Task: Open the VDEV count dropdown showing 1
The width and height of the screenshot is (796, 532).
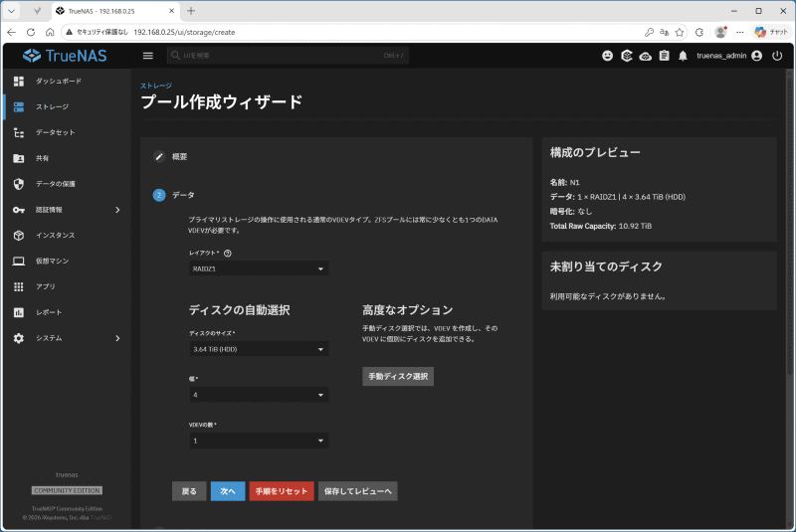Action: pos(259,441)
